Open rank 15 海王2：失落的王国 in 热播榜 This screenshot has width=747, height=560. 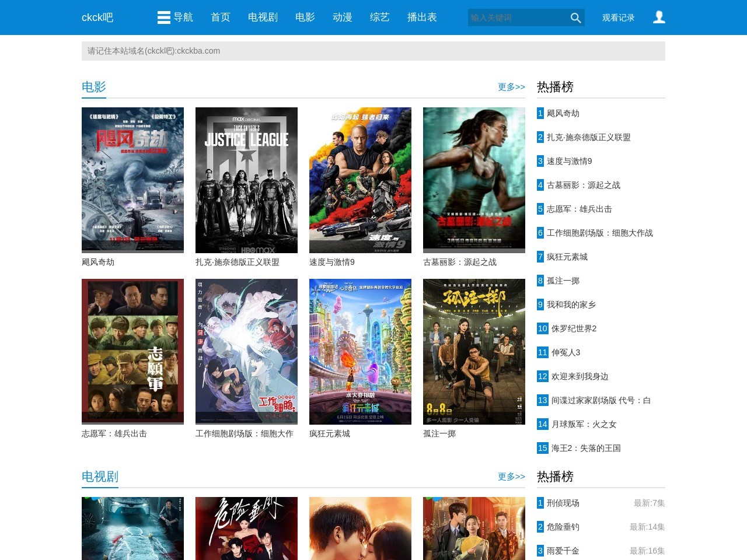pos(586,448)
